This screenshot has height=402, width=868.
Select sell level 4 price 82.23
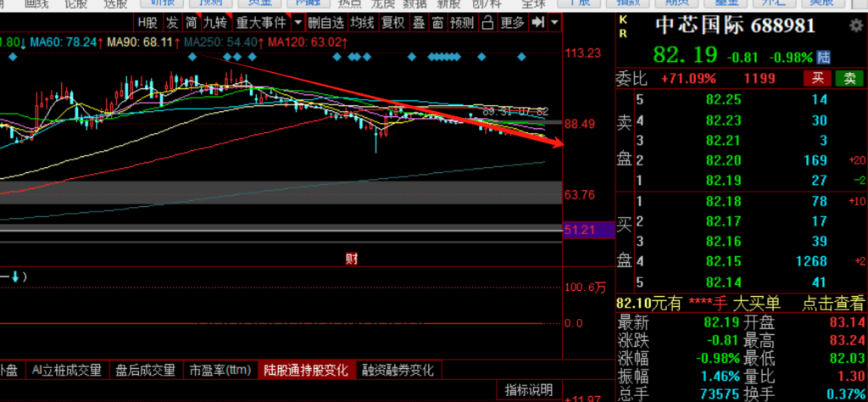click(723, 120)
